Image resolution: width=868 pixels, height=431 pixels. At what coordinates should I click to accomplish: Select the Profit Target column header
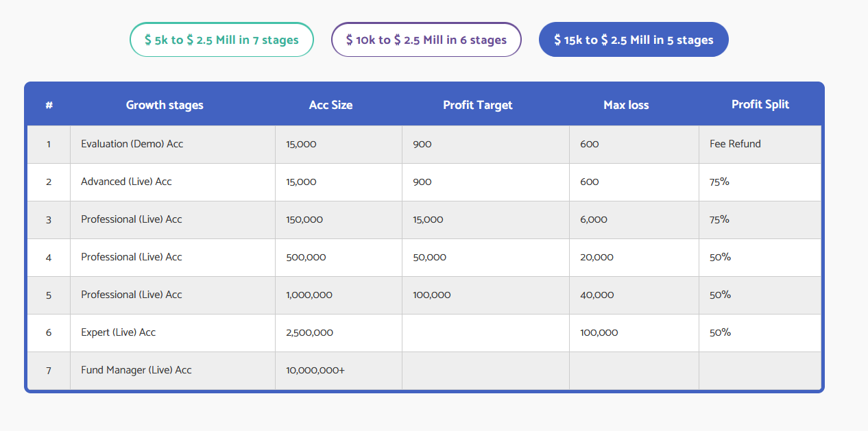click(x=477, y=105)
